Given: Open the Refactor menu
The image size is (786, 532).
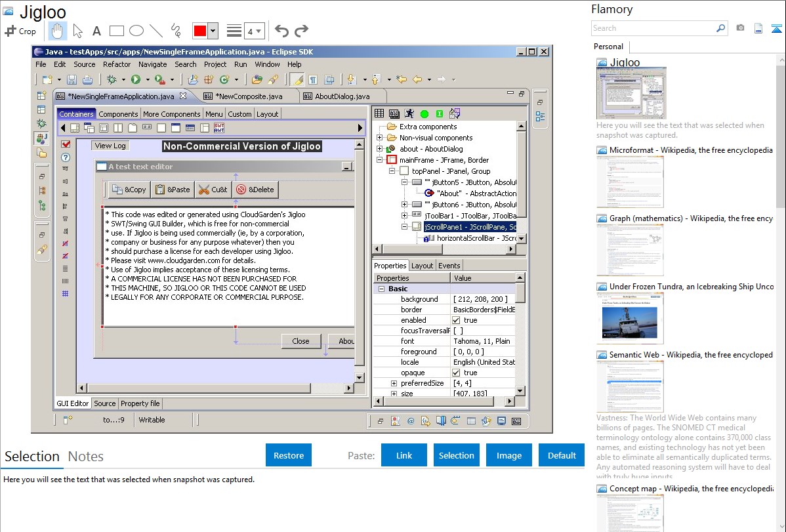Looking at the screenshot, I should tap(117, 64).
